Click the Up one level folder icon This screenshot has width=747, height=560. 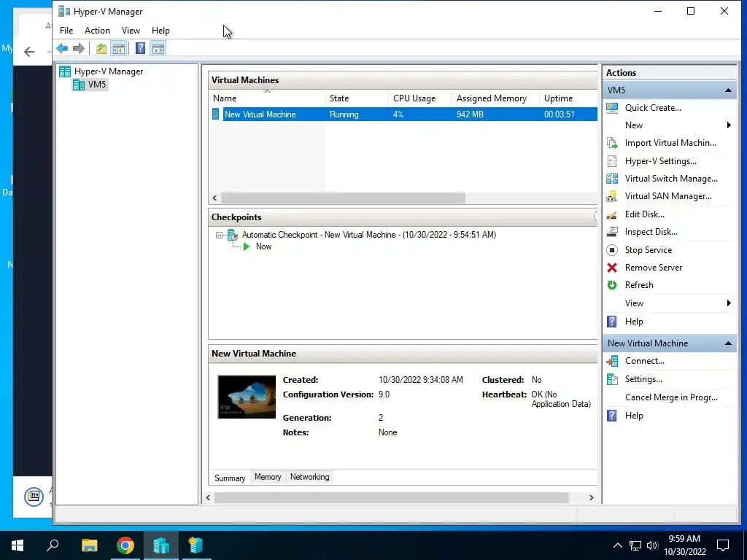click(x=101, y=48)
